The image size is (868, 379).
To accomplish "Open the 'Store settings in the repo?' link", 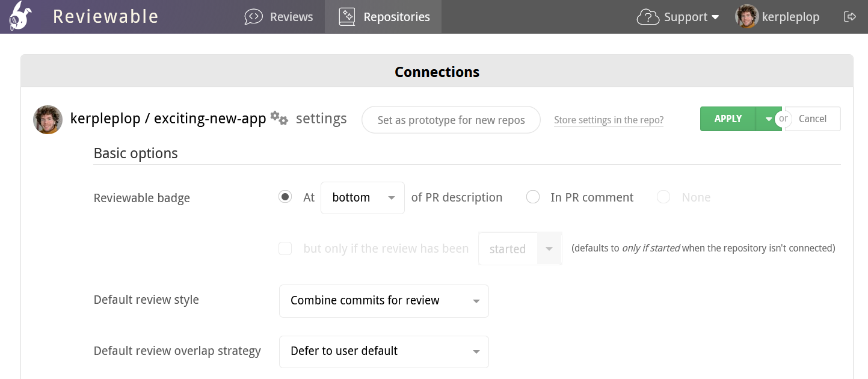I will pos(608,120).
